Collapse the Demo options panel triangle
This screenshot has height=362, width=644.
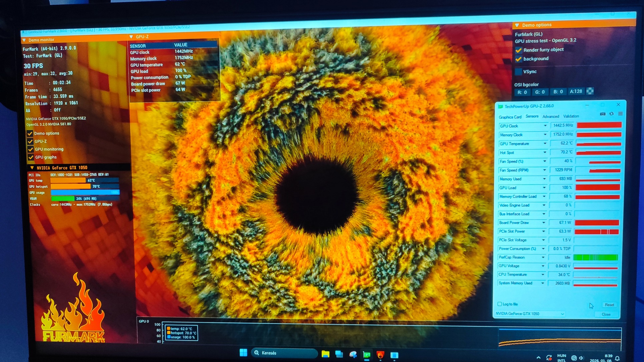pyautogui.click(x=517, y=25)
